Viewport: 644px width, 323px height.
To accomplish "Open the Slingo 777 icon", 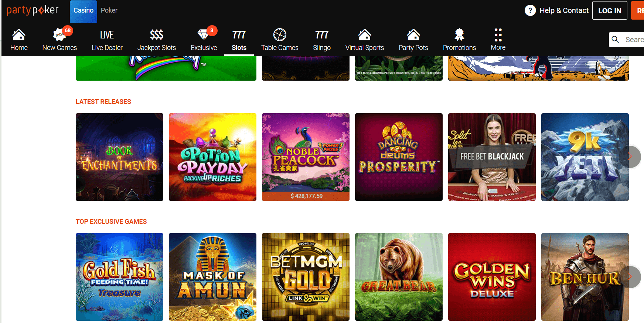I will point(322,35).
